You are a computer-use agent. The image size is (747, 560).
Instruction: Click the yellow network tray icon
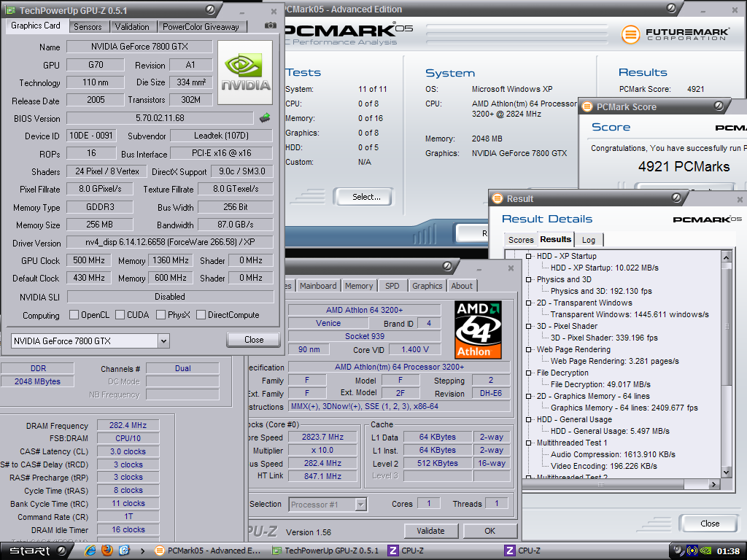pyautogui.click(x=692, y=551)
